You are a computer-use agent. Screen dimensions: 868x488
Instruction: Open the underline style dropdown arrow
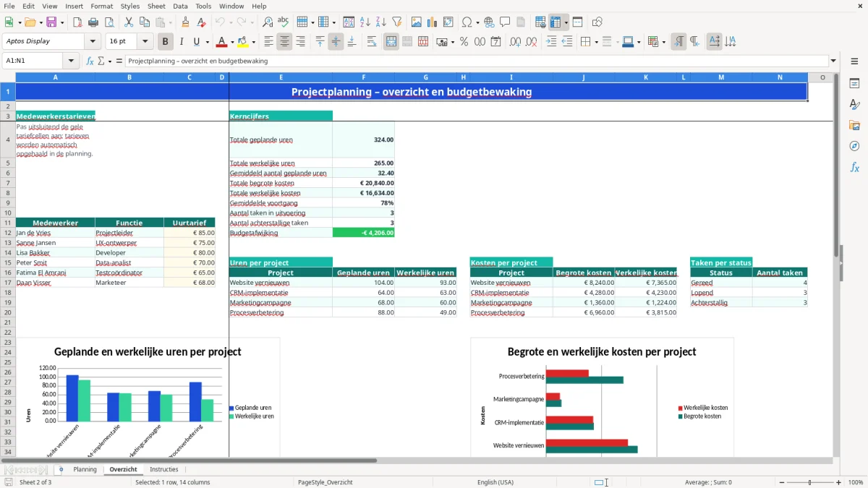pyautogui.click(x=208, y=42)
